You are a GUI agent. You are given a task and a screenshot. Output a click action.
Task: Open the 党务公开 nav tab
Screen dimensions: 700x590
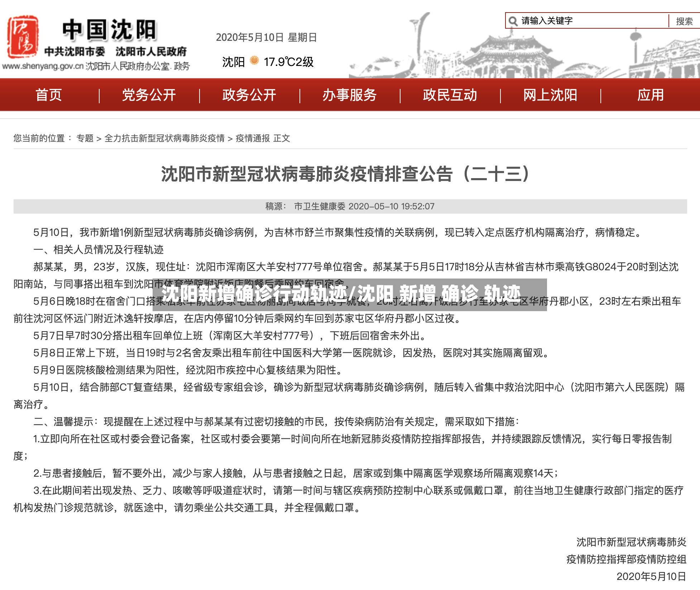tap(149, 95)
